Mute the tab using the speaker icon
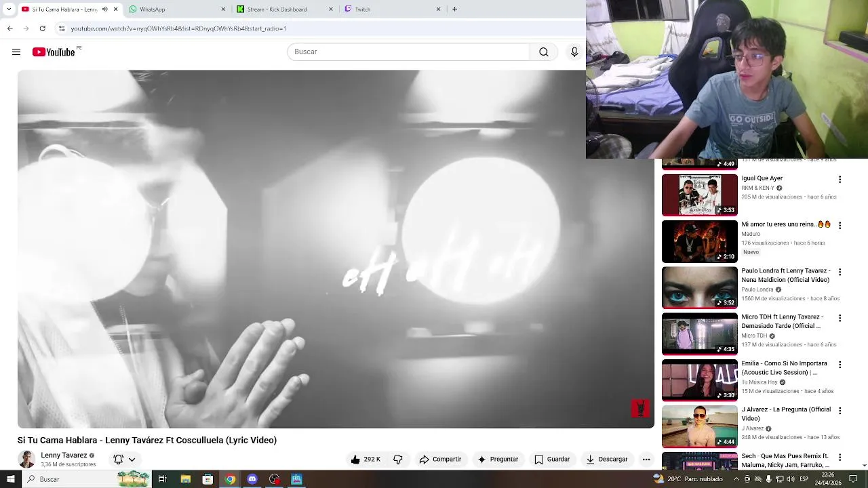The width and height of the screenshot is (868, 488). point(104,9)
